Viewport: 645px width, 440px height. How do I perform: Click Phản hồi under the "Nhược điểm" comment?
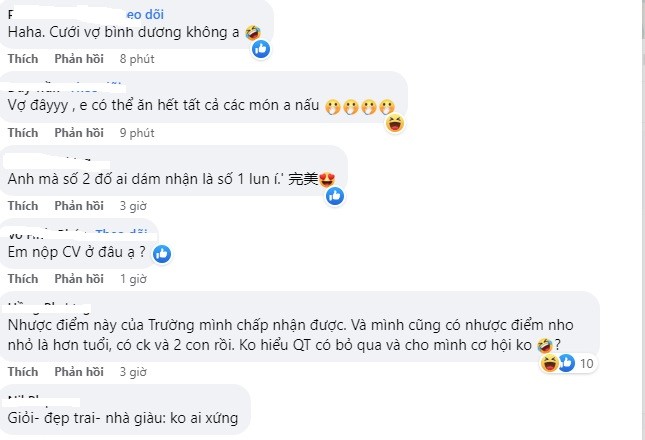click(79, 371)
